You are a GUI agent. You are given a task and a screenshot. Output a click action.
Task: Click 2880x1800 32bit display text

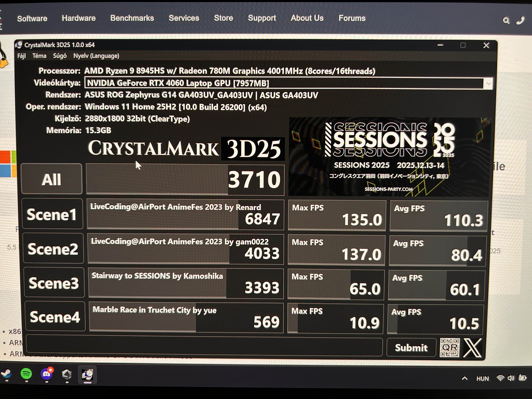tap(137, 119)
